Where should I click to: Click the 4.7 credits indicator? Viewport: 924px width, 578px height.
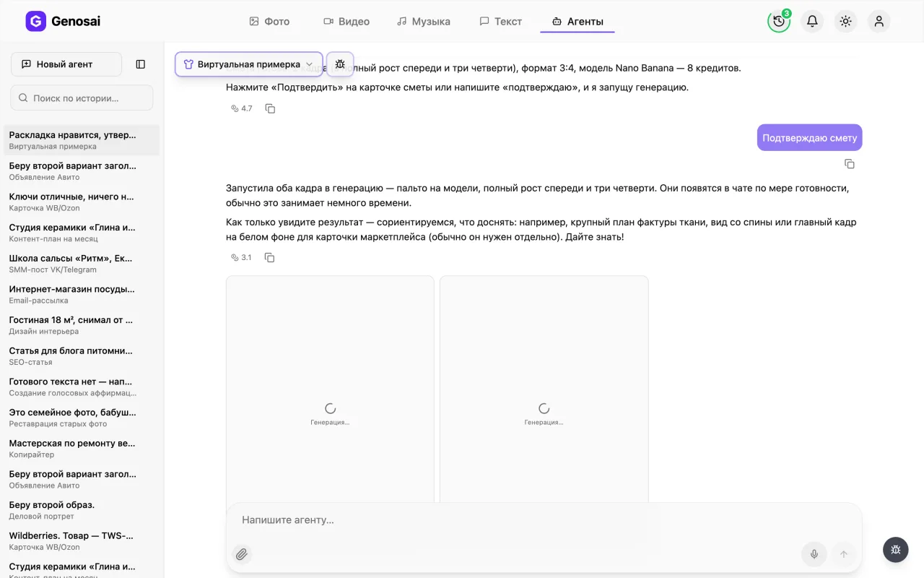[242, 108]
